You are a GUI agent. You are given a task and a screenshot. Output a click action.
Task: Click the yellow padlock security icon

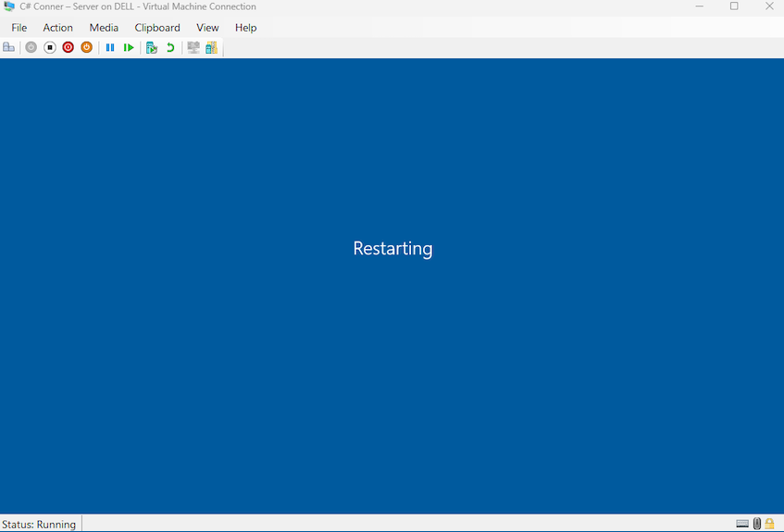[769, 524]
